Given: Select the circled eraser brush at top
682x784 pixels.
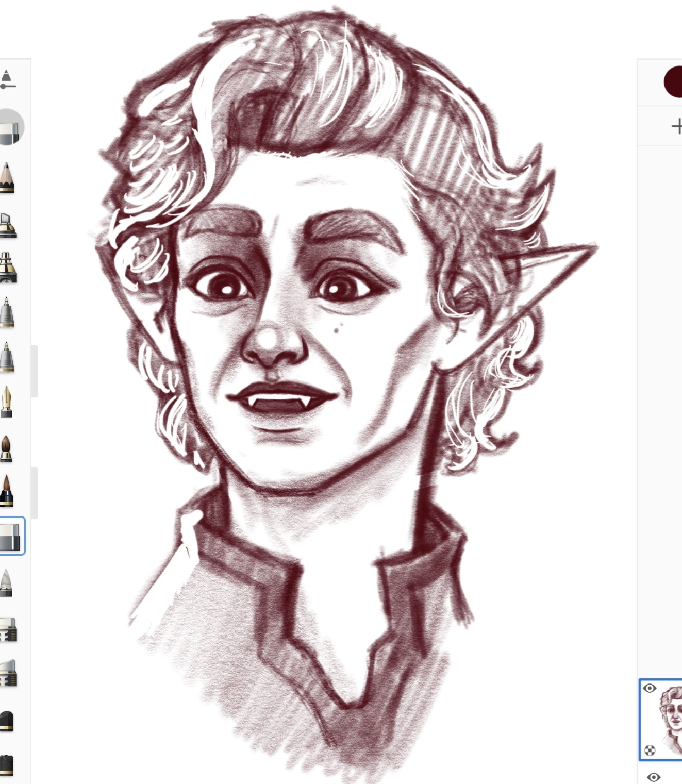Looking at the screenshot, I should (10, 127).
